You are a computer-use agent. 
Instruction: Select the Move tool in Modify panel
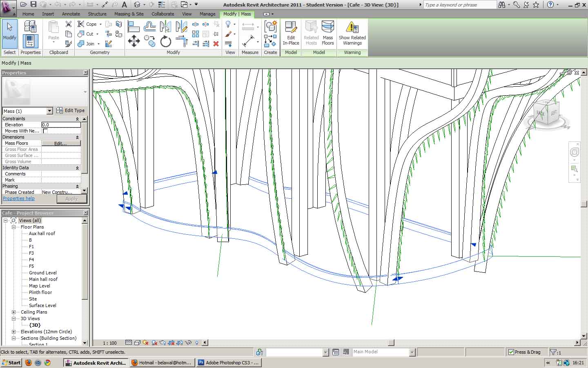pos(134,41)
